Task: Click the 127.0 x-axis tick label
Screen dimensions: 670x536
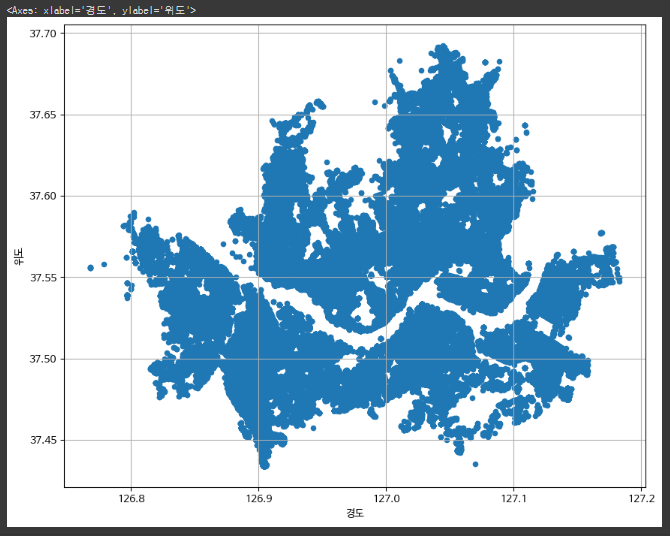Action: click(386, 498)
